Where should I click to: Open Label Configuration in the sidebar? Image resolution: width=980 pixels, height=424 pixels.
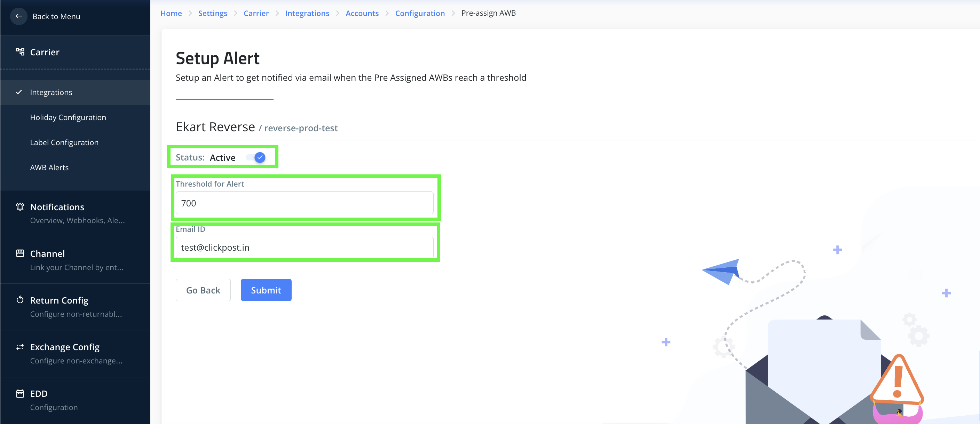click(75, 142)
